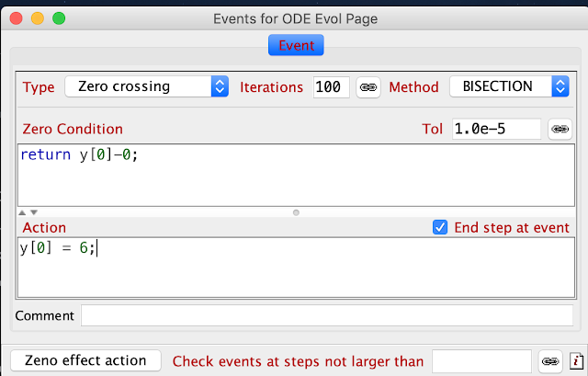Screen dimensions: 588x376
Task: Click the link icon next to Tol
Action: (560, 129)
